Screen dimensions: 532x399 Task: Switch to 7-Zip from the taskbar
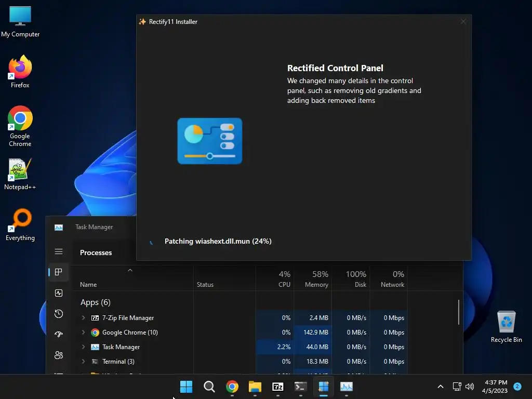(x=278, y=387)
